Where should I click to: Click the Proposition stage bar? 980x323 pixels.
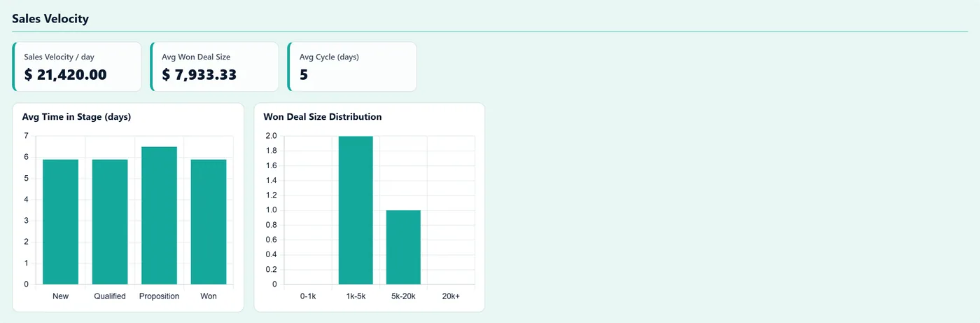pos(159,216)
